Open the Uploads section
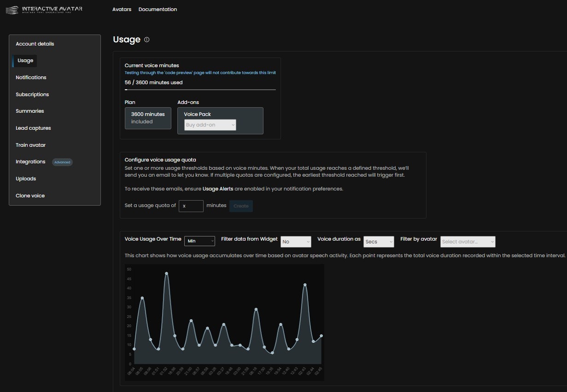The width and height of the screenshot is (567, 392). coord(26,179)
